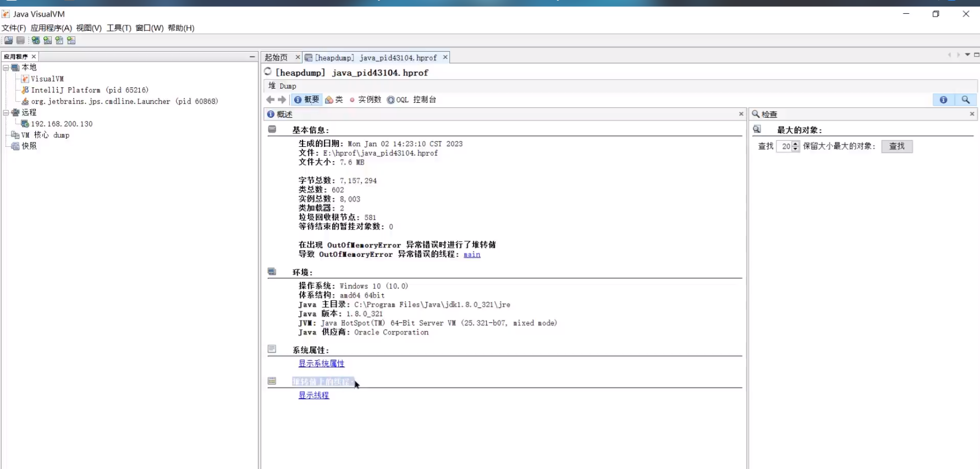Collapse the 本地 tree node

(x=6, y=68)
